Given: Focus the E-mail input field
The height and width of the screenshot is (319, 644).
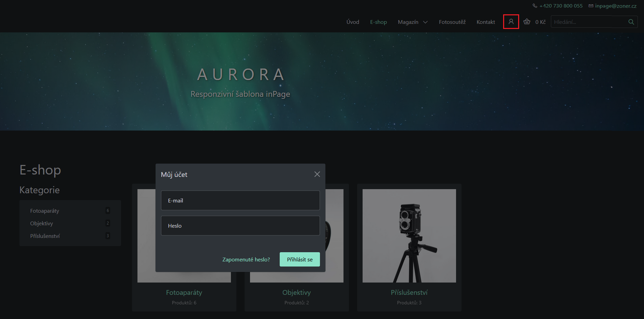Looking at the screenshot, I should 240,200.
